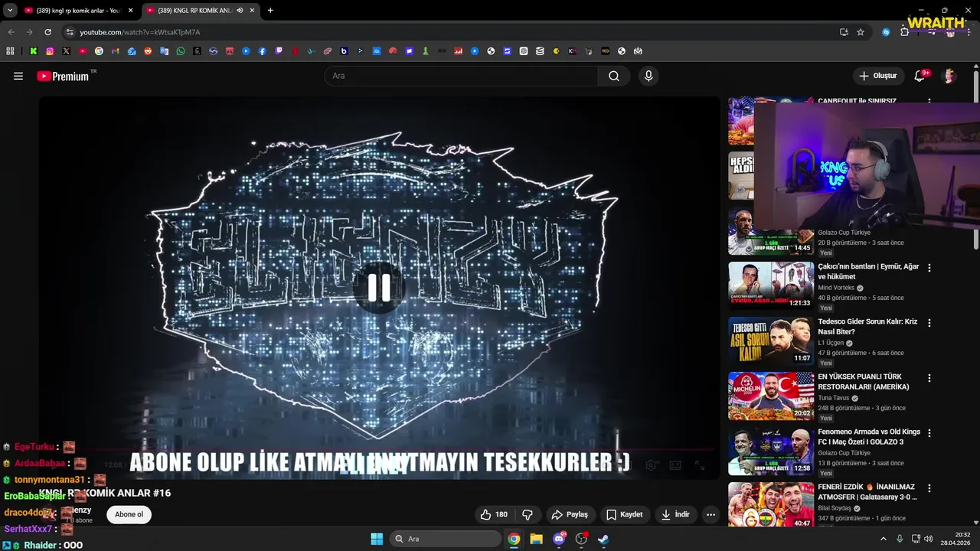Image resolution: width=980 pixels, height=551 pixels.
Task: Open more actions ellipsis under video
Action: point(710,514)
